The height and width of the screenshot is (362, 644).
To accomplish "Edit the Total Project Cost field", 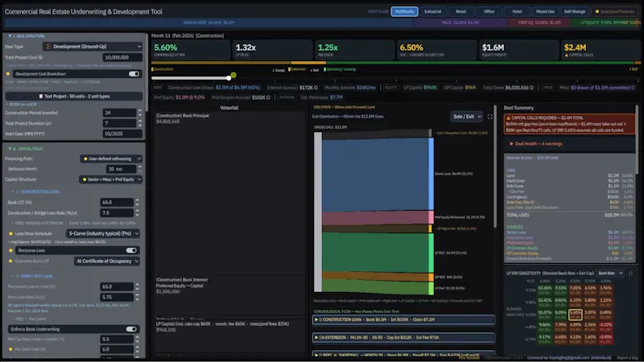I will point(122,57).
